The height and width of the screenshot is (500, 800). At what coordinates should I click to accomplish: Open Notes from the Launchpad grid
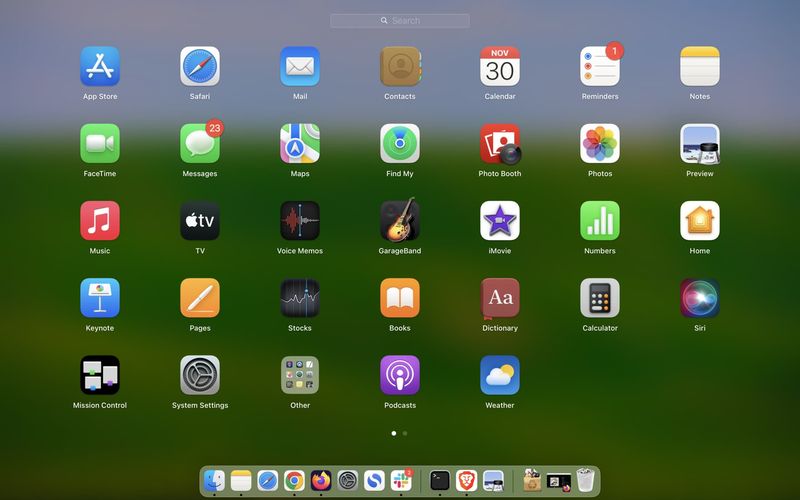click(700, 66)
